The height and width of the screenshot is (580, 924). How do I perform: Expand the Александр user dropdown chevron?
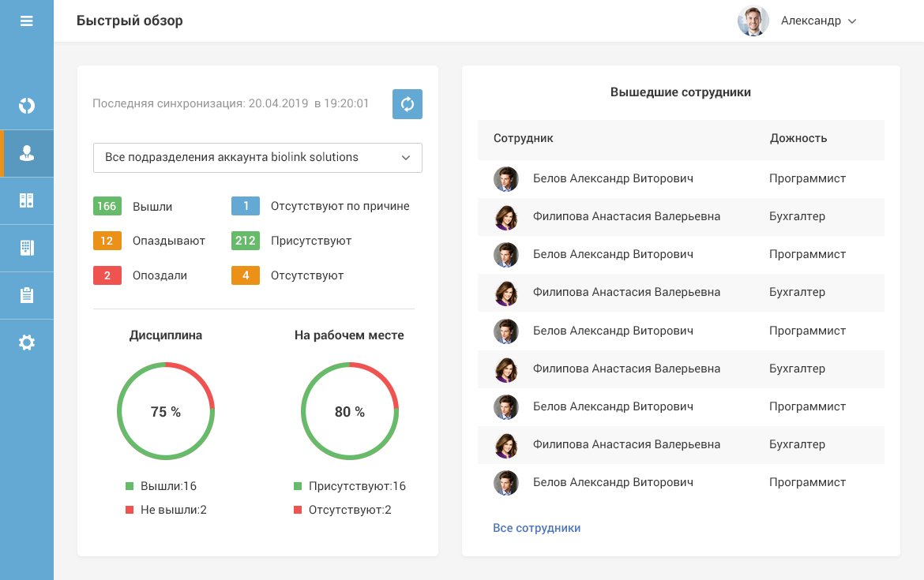coord(852,21)
